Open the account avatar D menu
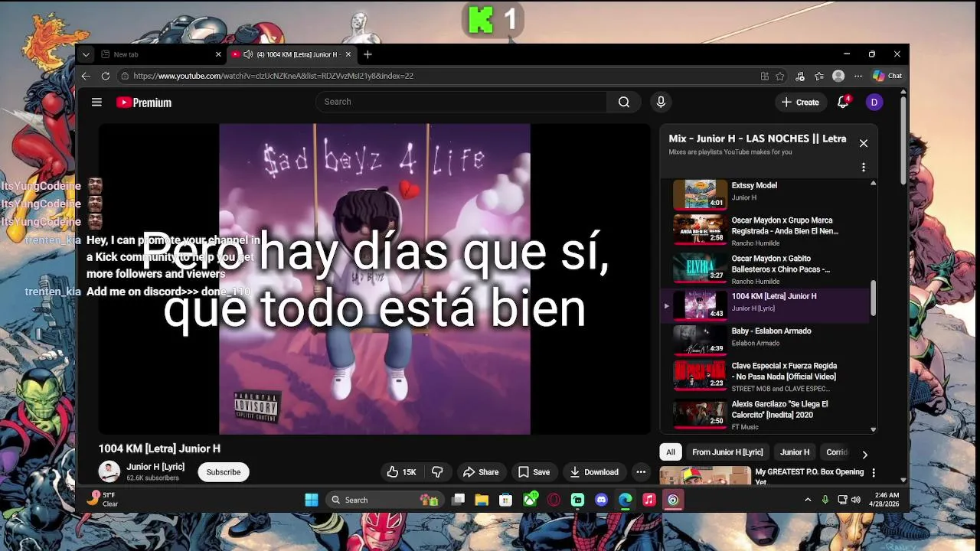The height and width of the screenshot is (551, 980). [x=874, y=102]
